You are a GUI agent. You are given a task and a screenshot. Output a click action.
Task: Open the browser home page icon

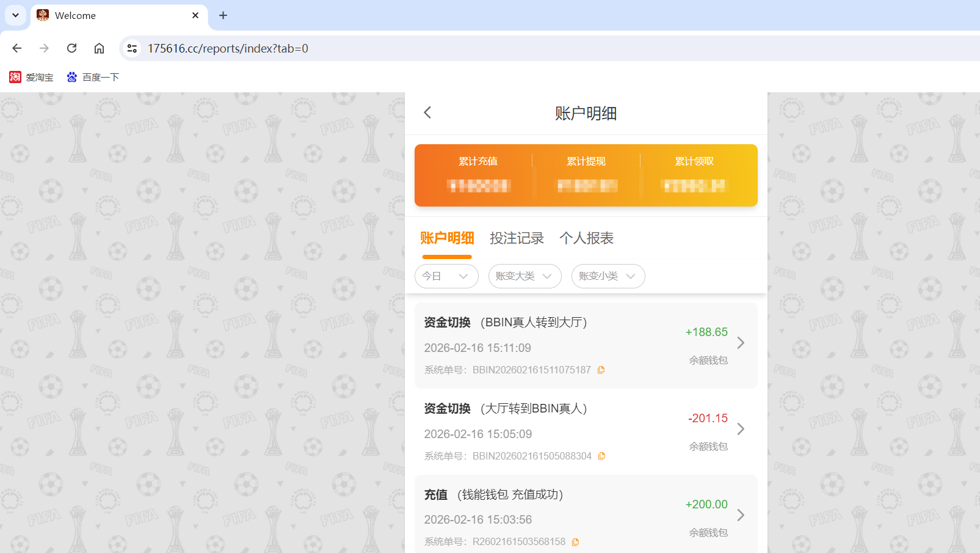(x=99, y=48)
